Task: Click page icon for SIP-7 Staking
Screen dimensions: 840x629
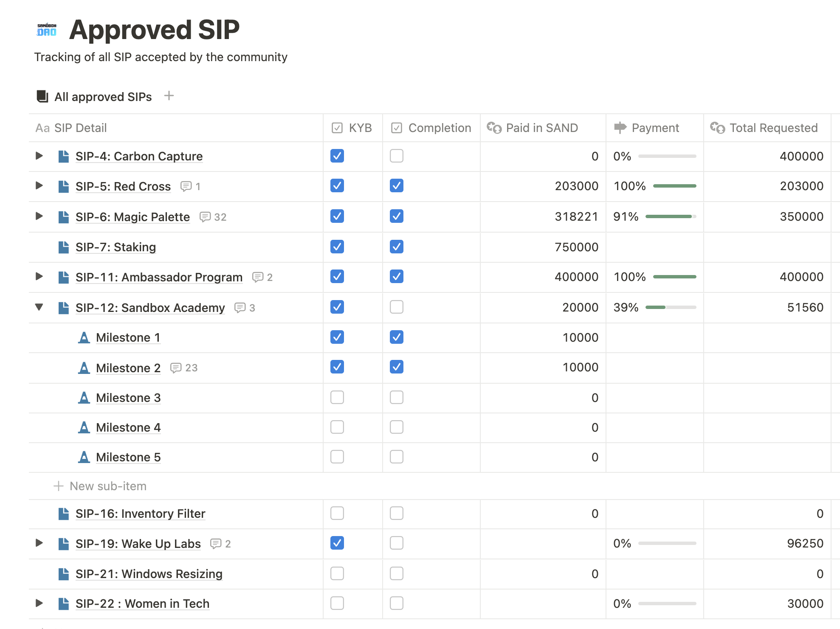Action: pos(64,247)
